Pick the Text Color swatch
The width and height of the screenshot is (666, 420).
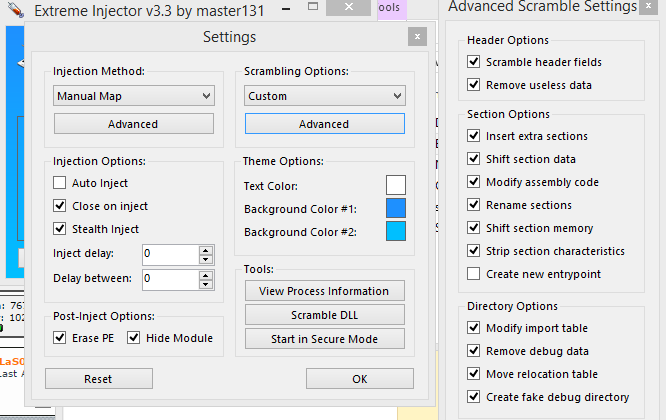396,185
